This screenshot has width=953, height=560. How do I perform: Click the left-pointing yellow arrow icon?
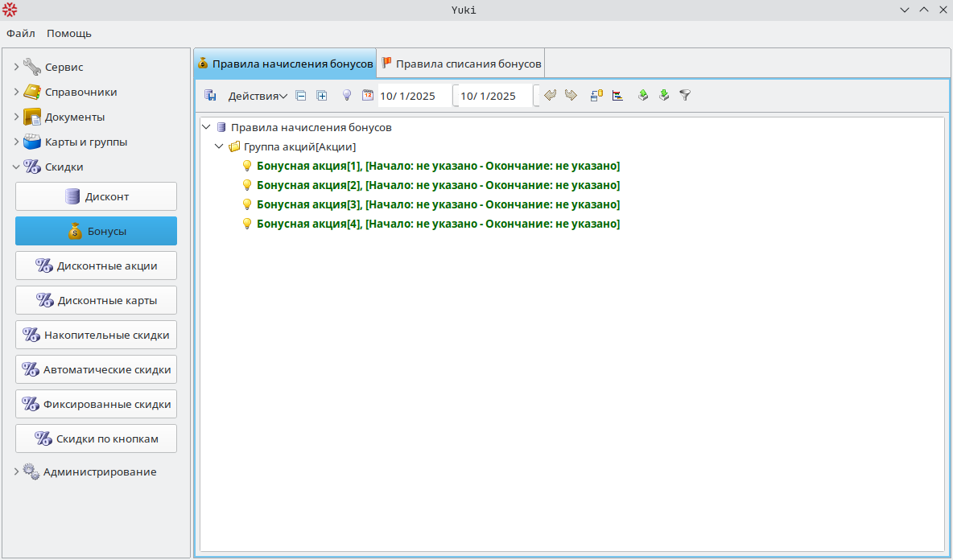[551, 96]
